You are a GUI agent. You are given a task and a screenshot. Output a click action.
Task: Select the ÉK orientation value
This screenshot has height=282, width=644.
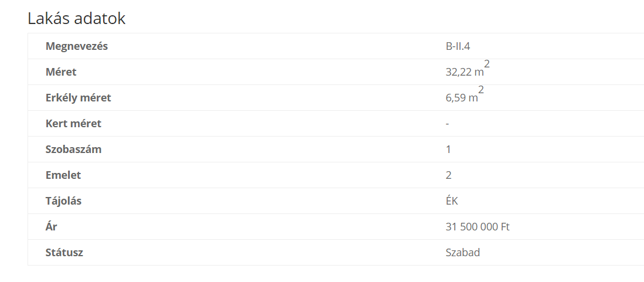click(x=452, y=201)
